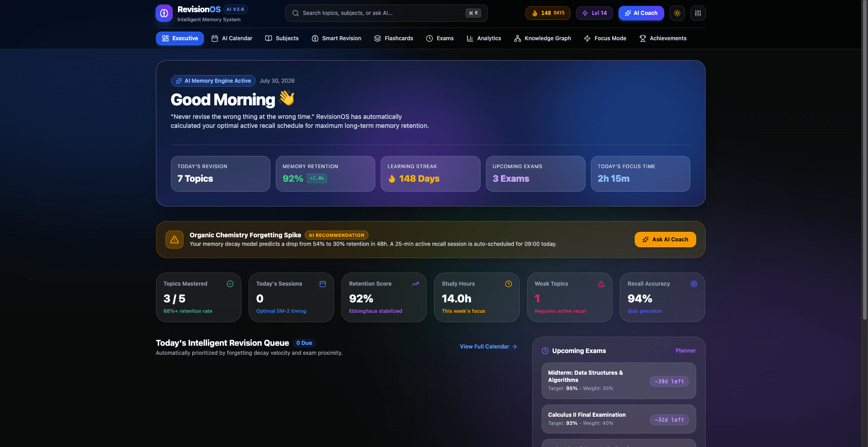Switch to the AI Calendar tab
Image resolution: width=868 pixels, height=447 pixels.
(x=232, y=38)
